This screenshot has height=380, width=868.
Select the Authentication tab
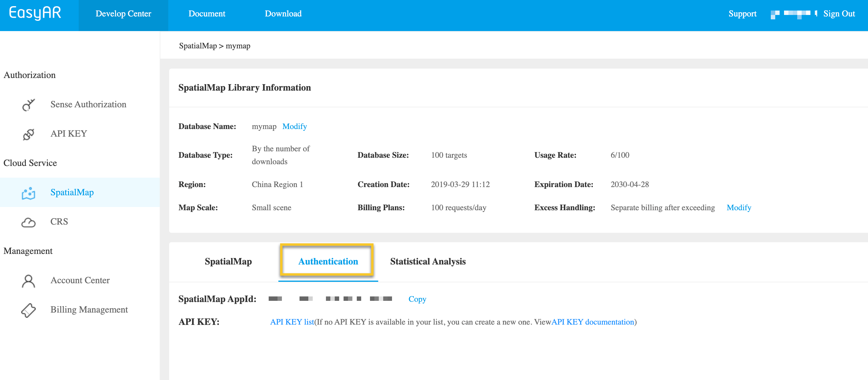(x=328, y=262)
